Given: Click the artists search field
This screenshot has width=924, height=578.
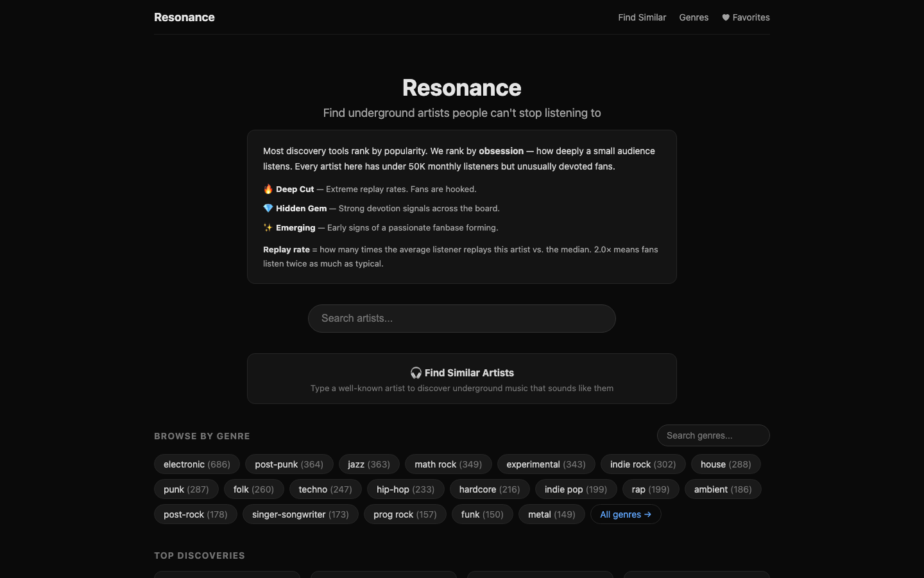Looking at the screenshot, I should pyautogui.click(x=461, y=319).
